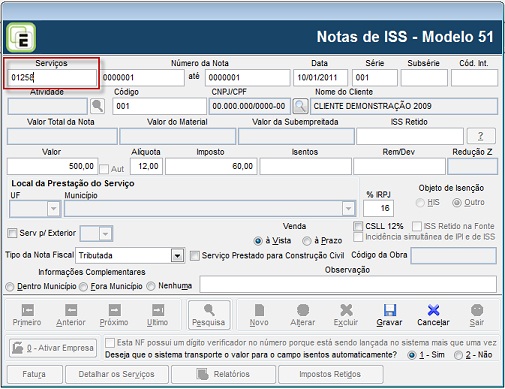This screenshot has height=389, width=505.
Task: Enable Serv p/ Exterior checkbox
Action: (12, 233)
